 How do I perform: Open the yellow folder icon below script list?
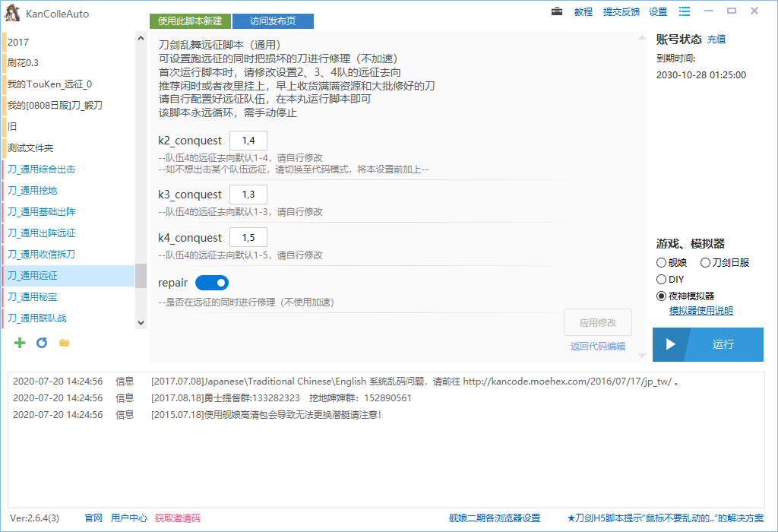pyautogui.click(x=65, y=343)
